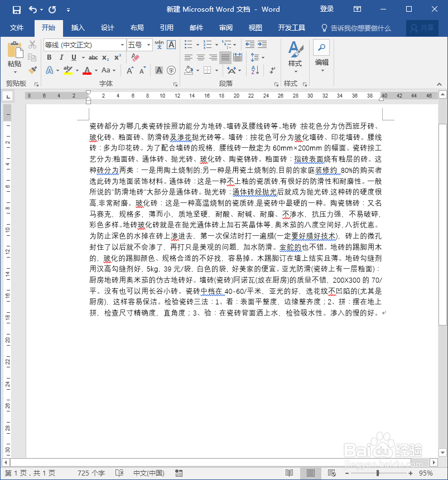Click the macro recording status icon
The image size is (448, 480).
point(179,473)
